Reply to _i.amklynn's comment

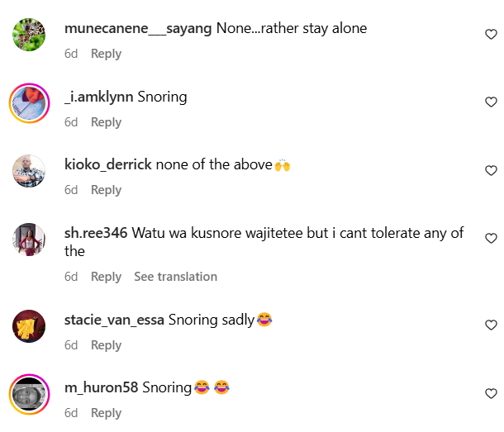coord(106,122)
